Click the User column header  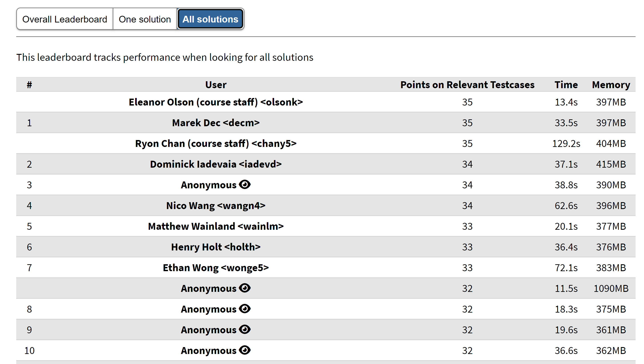(x=216, y=85)
